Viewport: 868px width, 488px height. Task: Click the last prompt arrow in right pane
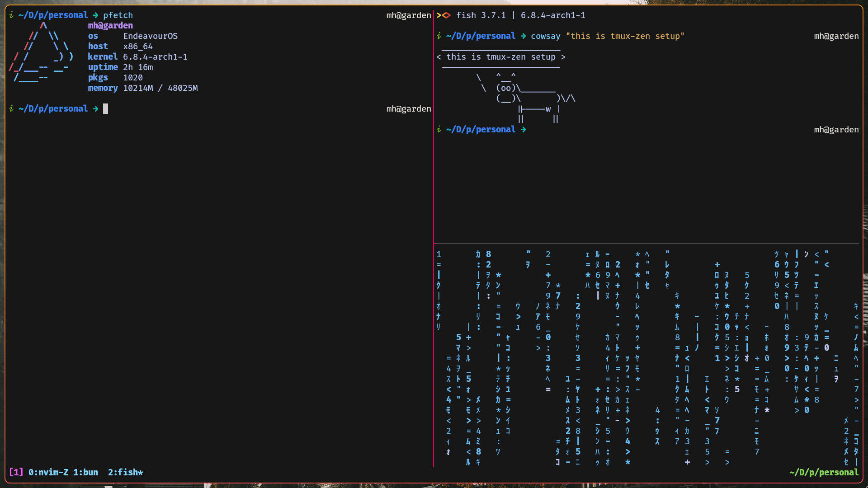coord(523,130)
